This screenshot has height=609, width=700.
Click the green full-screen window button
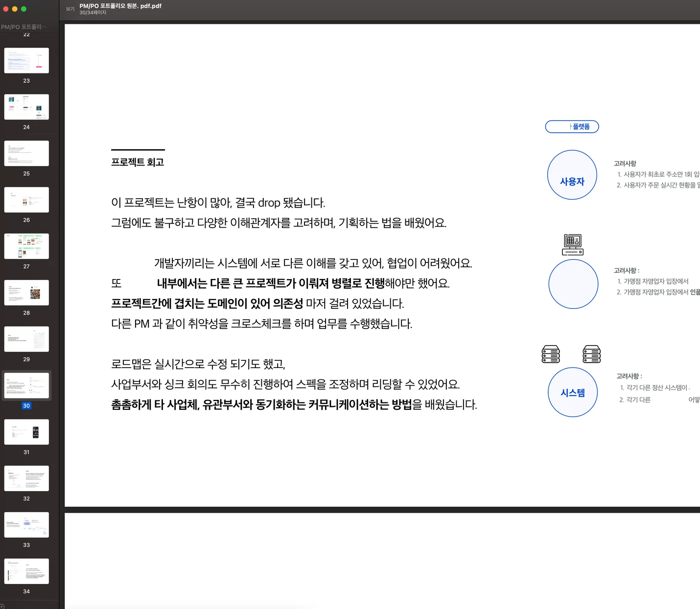pos(23,8)
